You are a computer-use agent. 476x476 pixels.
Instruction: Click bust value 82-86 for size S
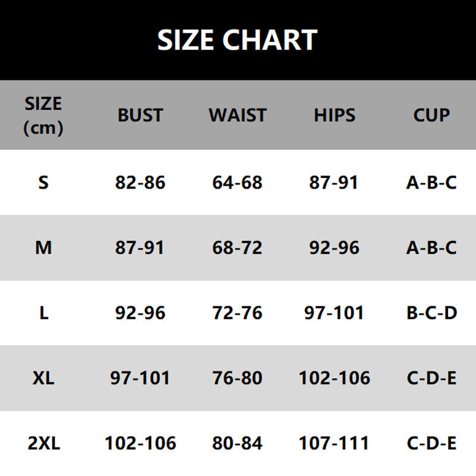tap(140, 182)
